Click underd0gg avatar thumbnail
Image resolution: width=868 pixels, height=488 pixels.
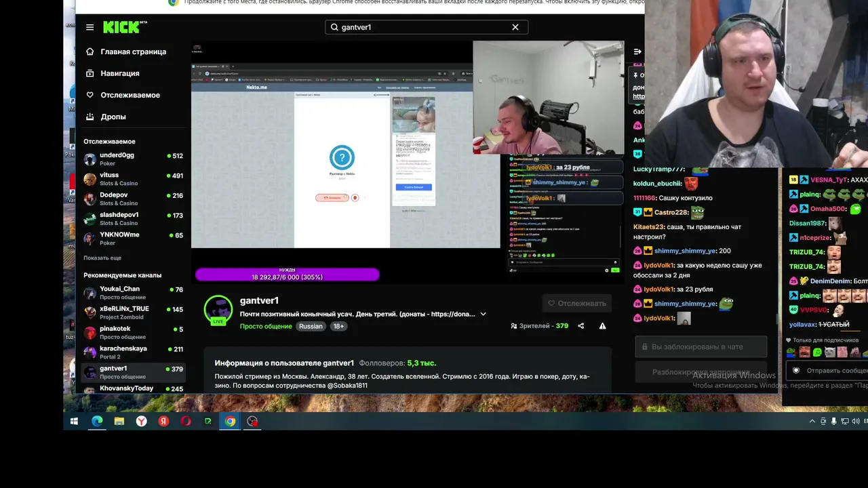pos(90,159)
